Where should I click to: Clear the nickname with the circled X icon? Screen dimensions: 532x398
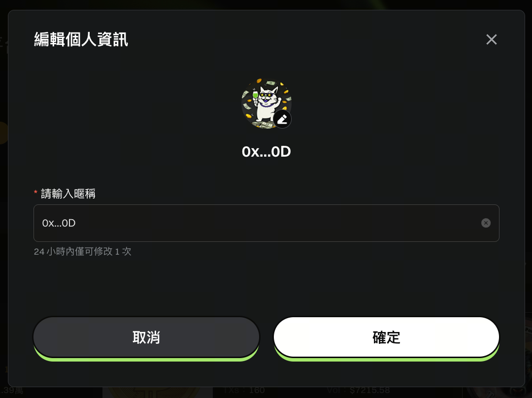click(x=486, y=223)
